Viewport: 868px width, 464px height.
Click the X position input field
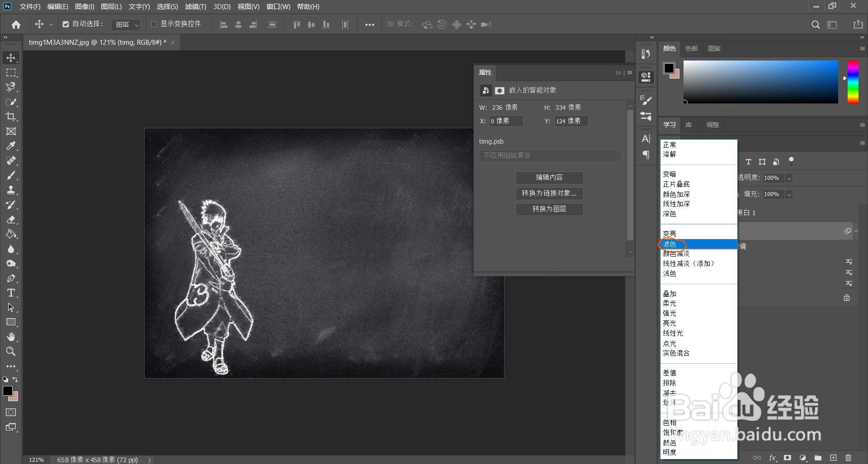(506, 121)
